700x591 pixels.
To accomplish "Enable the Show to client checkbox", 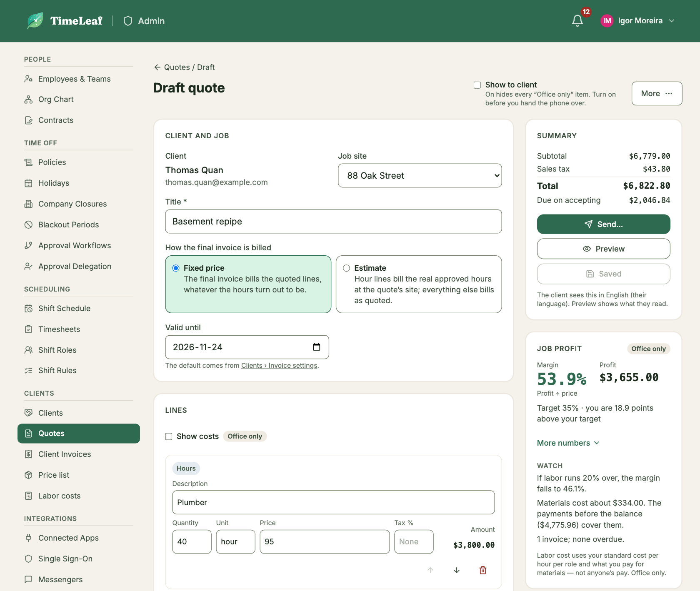I will (477, 85).
